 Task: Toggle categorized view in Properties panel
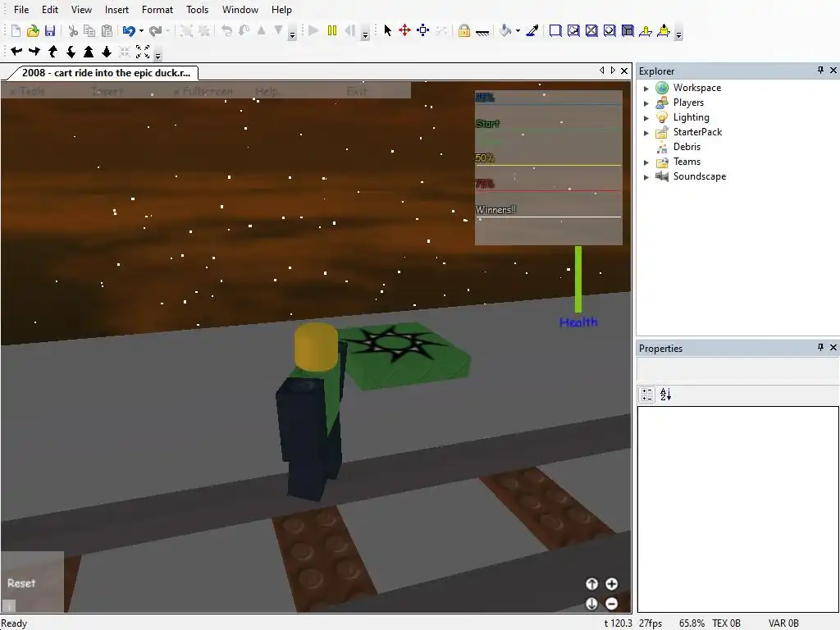coord(647,395)
